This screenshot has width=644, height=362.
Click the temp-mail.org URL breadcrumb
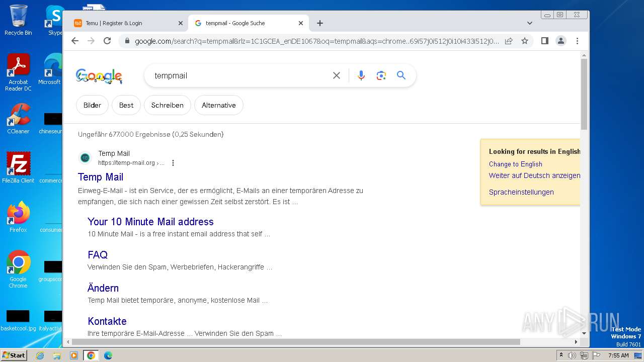click(131, 163)
